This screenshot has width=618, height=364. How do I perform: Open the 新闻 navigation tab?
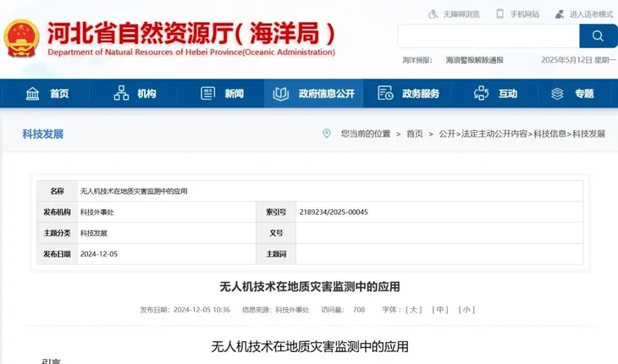223,93
